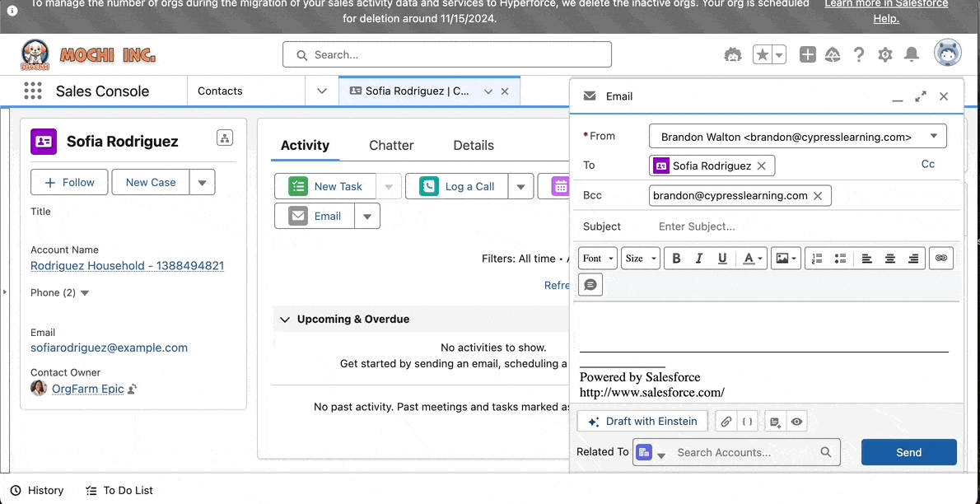Switch to the Activity tab
The image size is (980, 504).
tap(305, 145)
